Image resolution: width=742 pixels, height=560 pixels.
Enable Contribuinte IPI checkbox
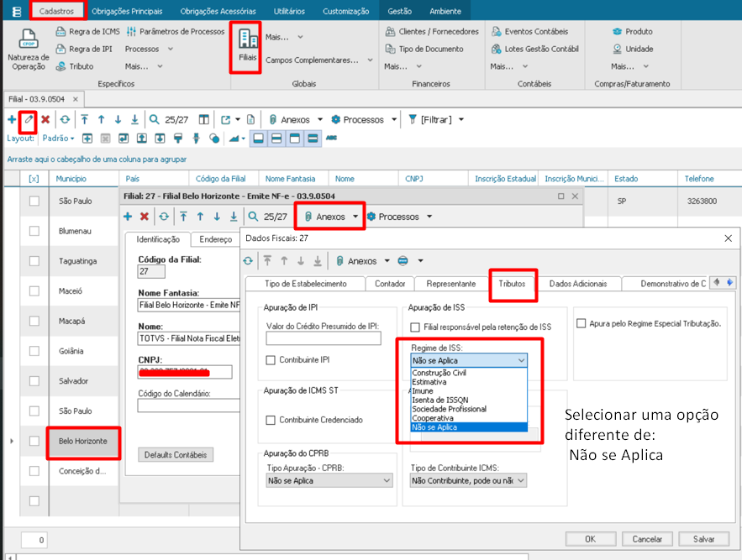pos(271,360)
